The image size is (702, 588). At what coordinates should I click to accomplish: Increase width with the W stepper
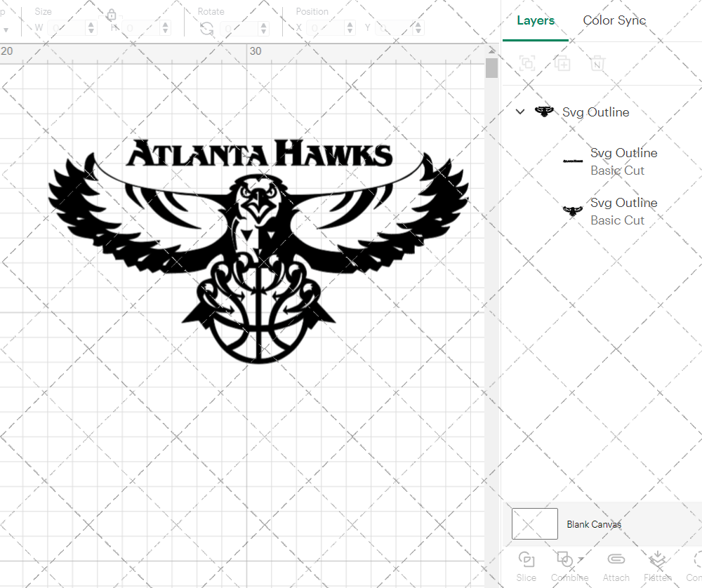(x=91, y=24)
